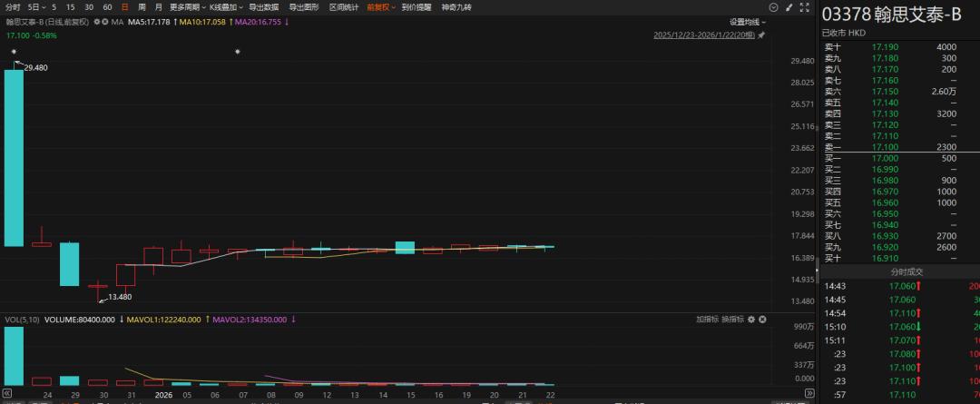Open the MA indicator settings gear
The image size is (980, 404).
[x=97, y=22]
